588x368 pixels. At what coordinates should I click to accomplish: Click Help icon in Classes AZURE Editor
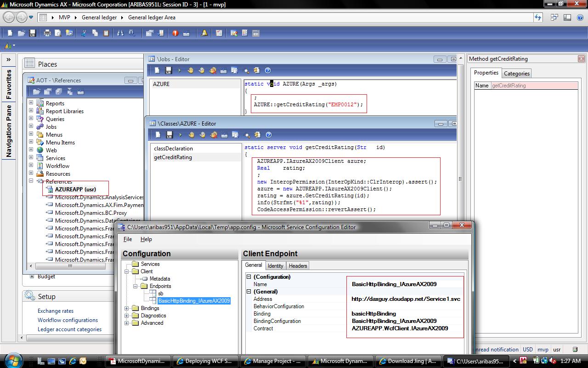click(x=269, y=135)
